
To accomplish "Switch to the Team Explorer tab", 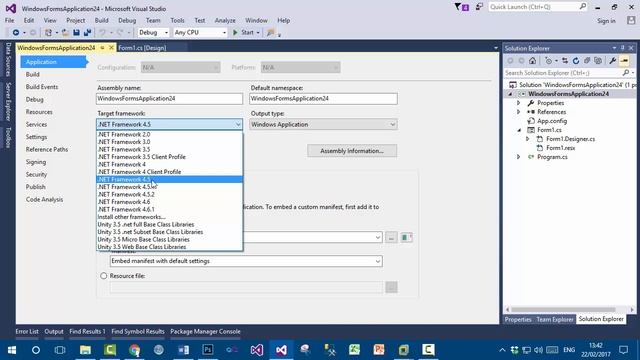I will click(x=555, y=319).
